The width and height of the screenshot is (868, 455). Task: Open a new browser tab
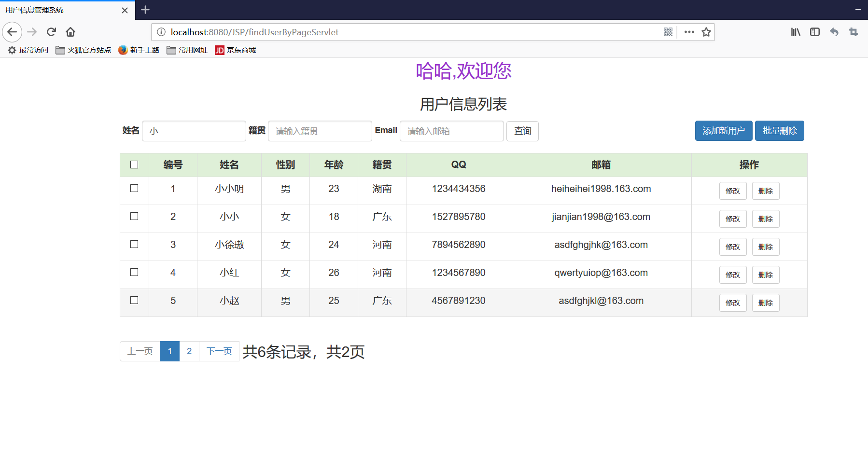pyautogui.click(x=144, y=10)
